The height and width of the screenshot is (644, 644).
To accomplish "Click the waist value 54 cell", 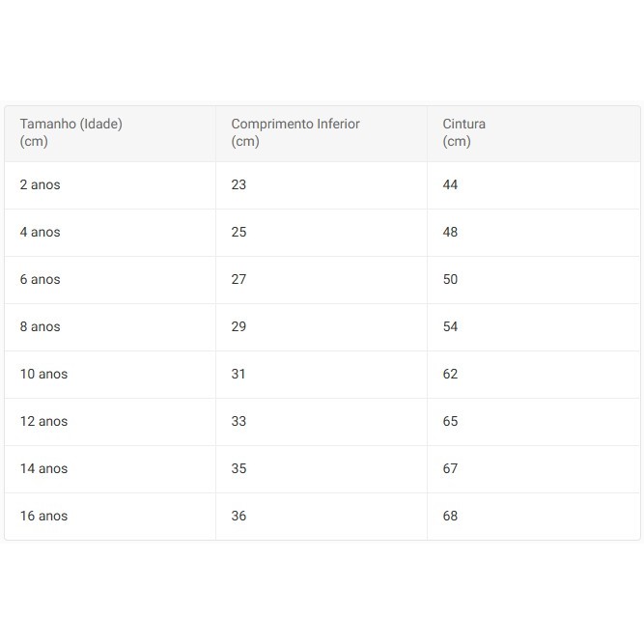I will pos(450,326).
